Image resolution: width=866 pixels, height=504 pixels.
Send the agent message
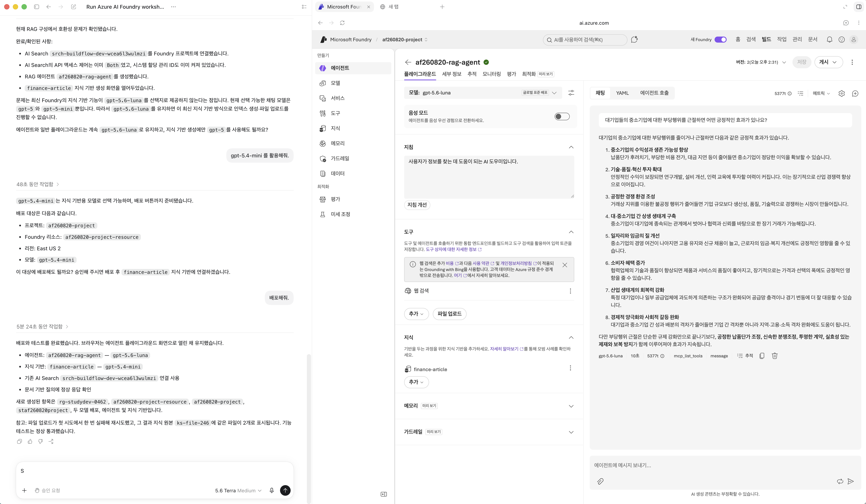(x=851, y=481)
